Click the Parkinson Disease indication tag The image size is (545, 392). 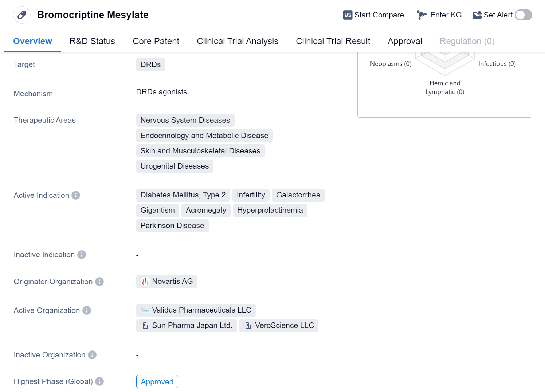click(x=172, y=226)
